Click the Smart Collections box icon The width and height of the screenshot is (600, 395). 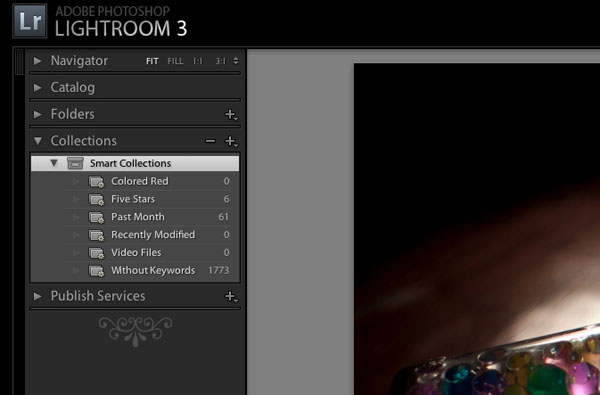click(75, 163)
